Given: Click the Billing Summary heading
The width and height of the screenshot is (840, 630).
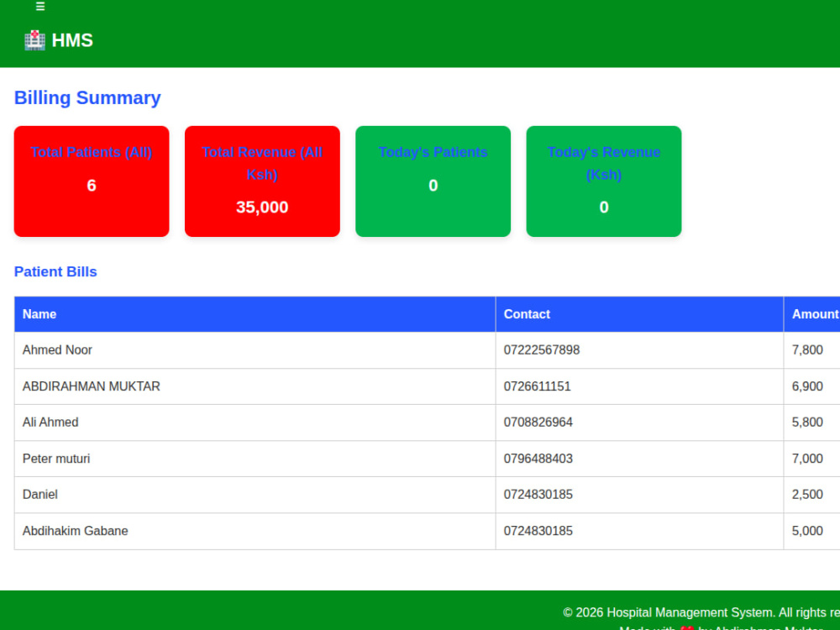Looking at the screenshot, I should tap(87, 97).
